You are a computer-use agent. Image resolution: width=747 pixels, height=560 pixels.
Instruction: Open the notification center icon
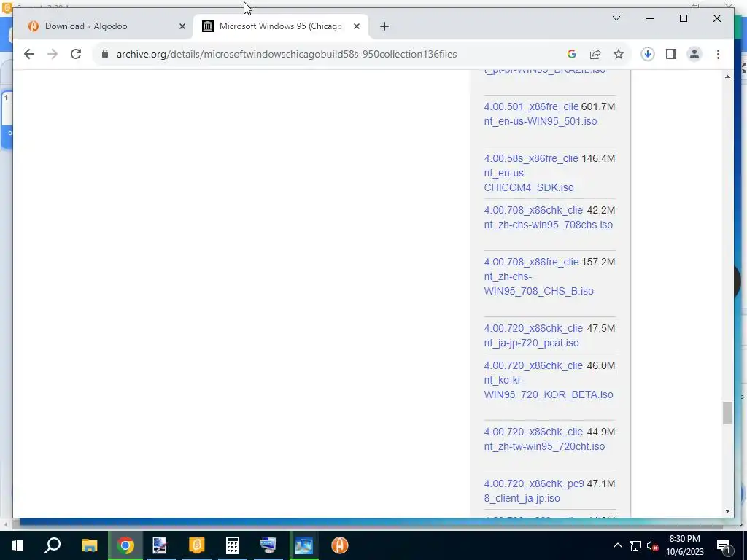pos(724,545)
